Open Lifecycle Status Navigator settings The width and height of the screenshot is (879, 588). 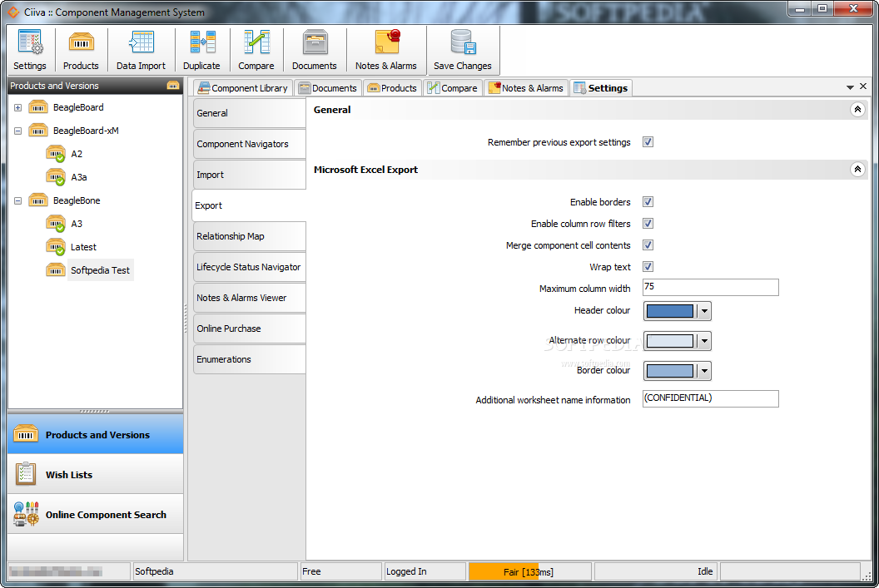(x=250, y=267)
